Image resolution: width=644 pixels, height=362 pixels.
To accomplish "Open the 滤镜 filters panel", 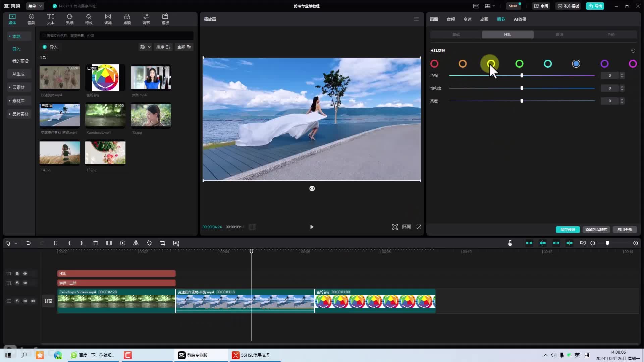I will tap(127, 19).
